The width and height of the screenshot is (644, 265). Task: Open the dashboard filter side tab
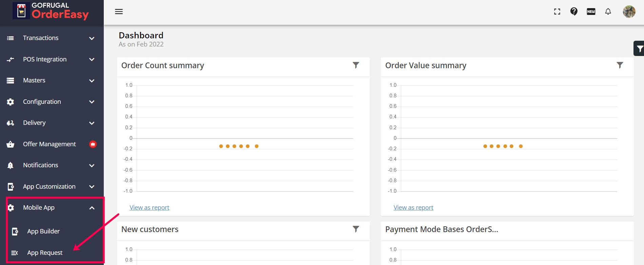pos(639,49)
